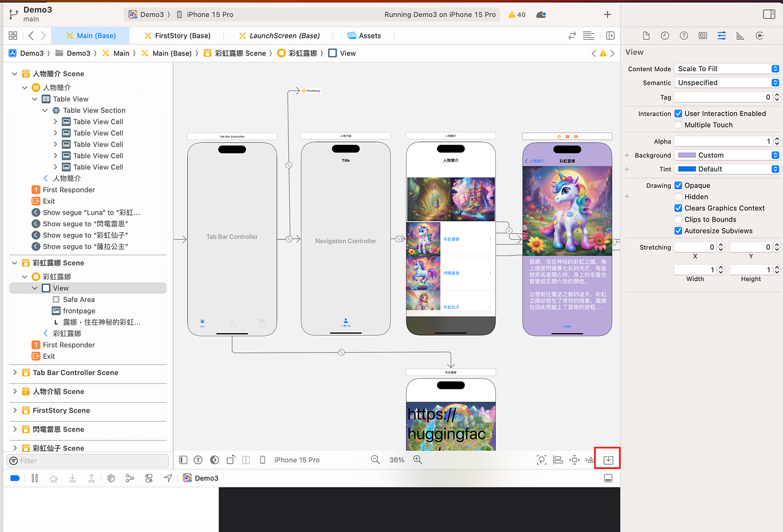Enable the Hidden checkbox
Screen dimensions: 783x532
click(x=679, y=196)
